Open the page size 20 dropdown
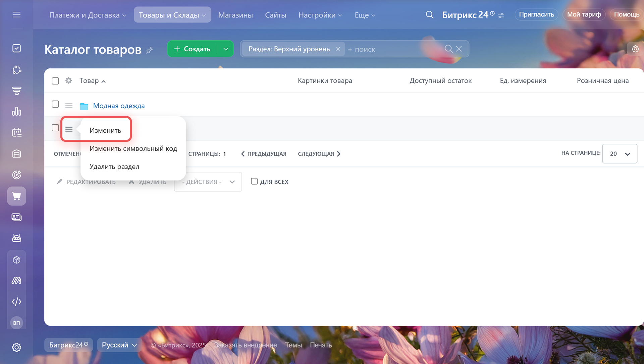 (x=620, y=154)
